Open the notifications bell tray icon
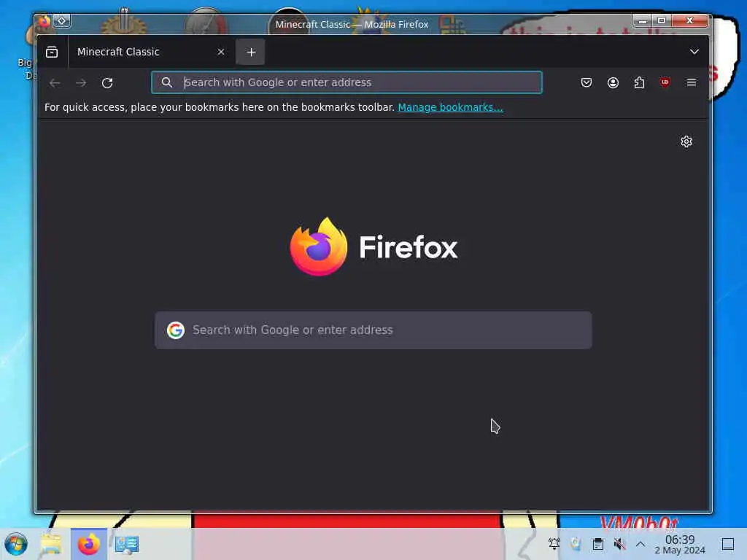Image resolution: width=747 pixels, height=560 pixels. coord(554,544)
